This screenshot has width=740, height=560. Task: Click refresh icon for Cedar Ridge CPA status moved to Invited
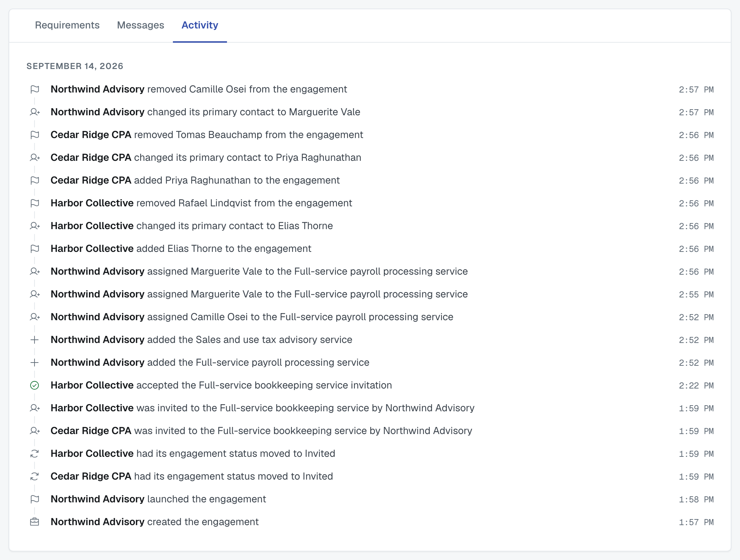tap(35, 476)
